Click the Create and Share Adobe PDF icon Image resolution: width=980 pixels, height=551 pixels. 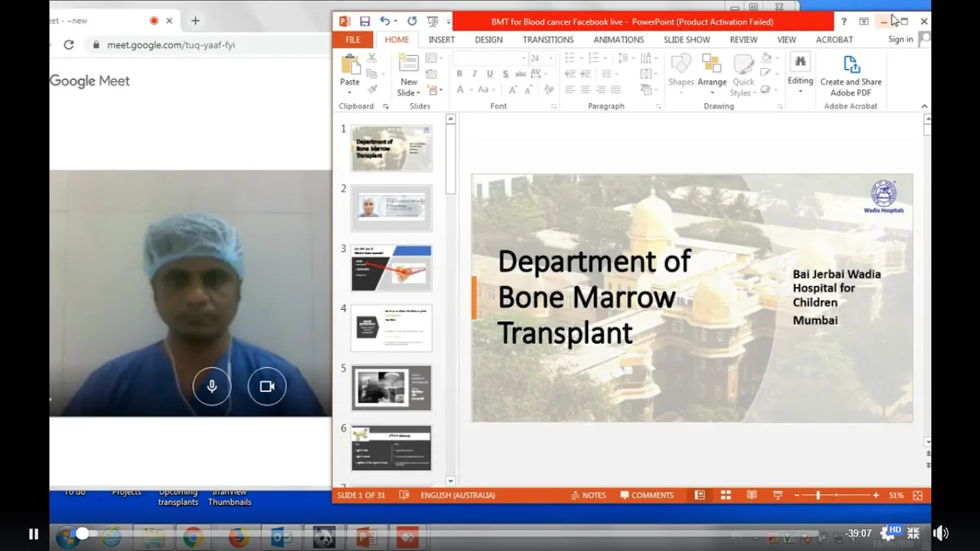tap(851, 64)
